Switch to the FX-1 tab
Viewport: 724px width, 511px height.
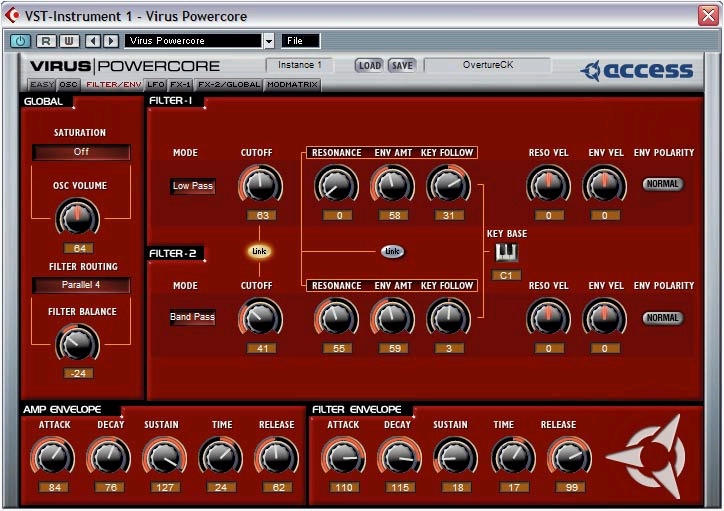tap(180, 84)
